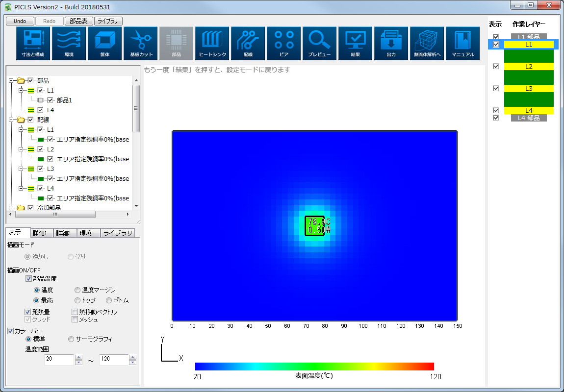Open the 部品表 parts list
The width and height of the screenshot is (564, 392).
coord(79,21)
